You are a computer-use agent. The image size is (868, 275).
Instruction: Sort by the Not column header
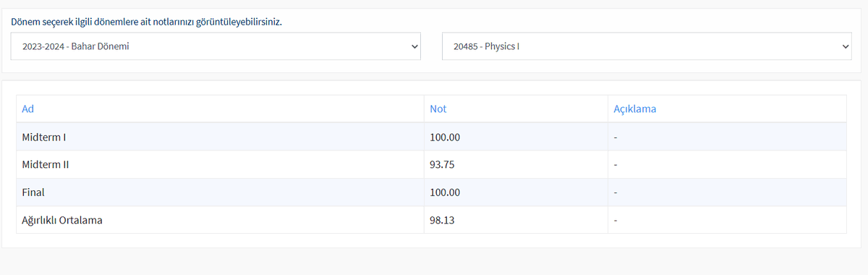(438, 109)
